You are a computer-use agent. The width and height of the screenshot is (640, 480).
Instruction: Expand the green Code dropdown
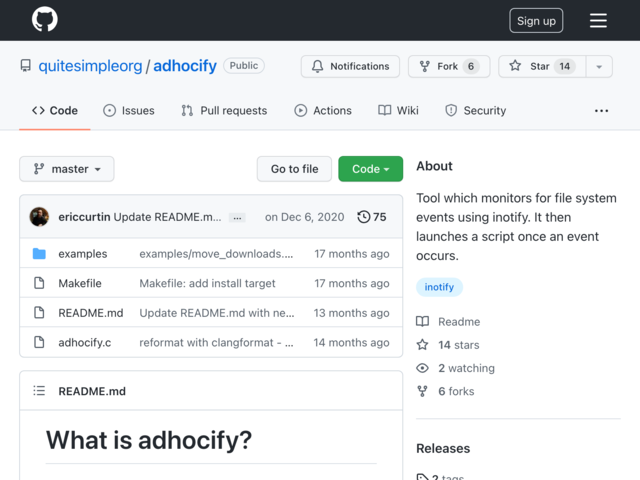(371, 169)
